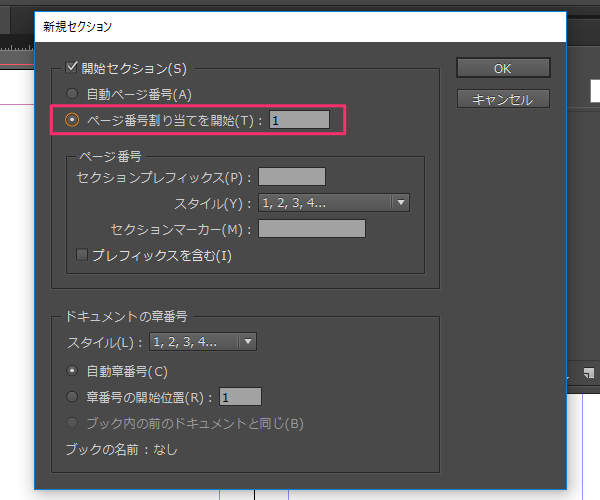Viewport: 600px width, 500px height.
Task: Click the 章番号の開始位置 number field
Action: (x=240, y=397)
